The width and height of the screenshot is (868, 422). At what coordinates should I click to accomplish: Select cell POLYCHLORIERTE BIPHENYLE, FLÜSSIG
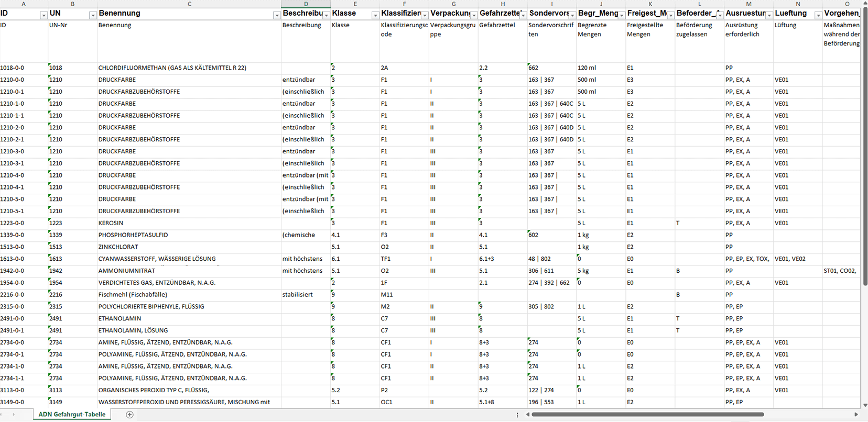(x=189, y=307)
